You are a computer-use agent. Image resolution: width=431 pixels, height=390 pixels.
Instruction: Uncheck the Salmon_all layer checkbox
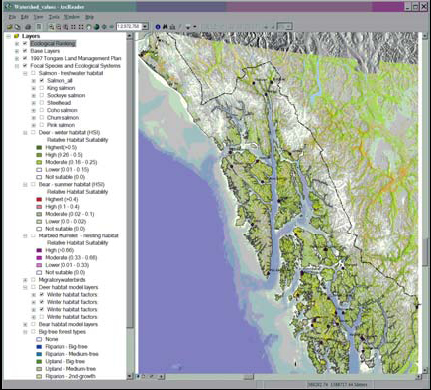[42, 81]
